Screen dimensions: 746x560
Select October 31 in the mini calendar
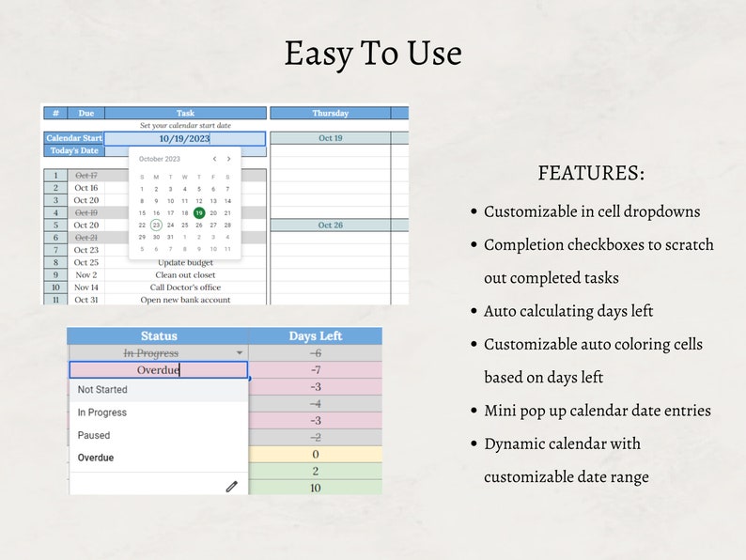point(170,237)
